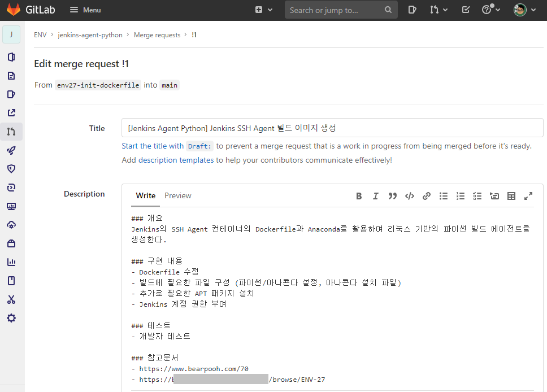The image size is (547, 392).
Task: Open Issues in left sidebar
Action: [11, 94]
